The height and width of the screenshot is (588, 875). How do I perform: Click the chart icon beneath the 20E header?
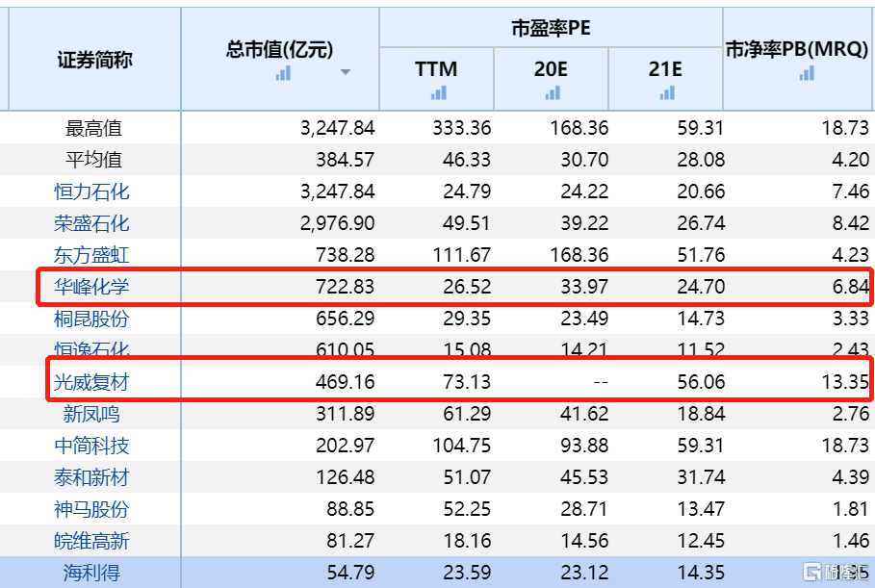553,92
